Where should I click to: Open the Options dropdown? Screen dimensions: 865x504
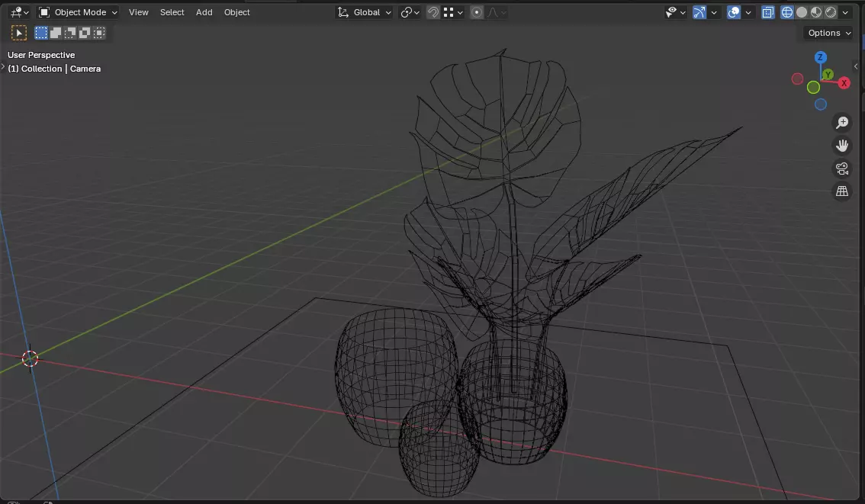829,33
